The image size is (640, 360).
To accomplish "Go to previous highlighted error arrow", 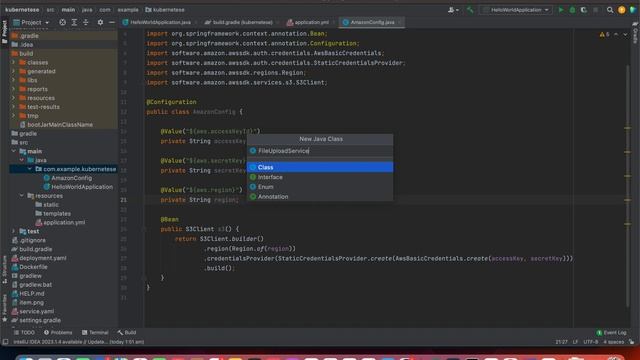I will (x=616, y=35).
